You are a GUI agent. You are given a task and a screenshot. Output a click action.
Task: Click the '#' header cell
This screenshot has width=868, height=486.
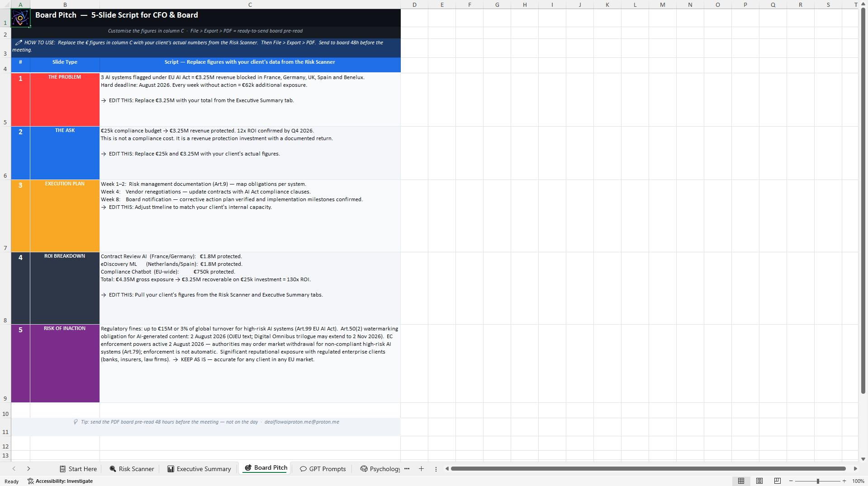pyautogui.click(x=20, y=65)
